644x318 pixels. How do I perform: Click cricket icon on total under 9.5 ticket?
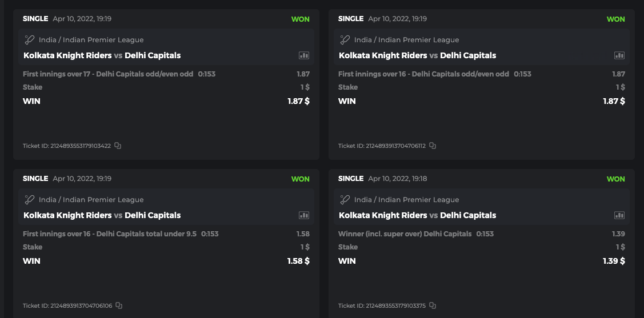(x=30, y=200)
